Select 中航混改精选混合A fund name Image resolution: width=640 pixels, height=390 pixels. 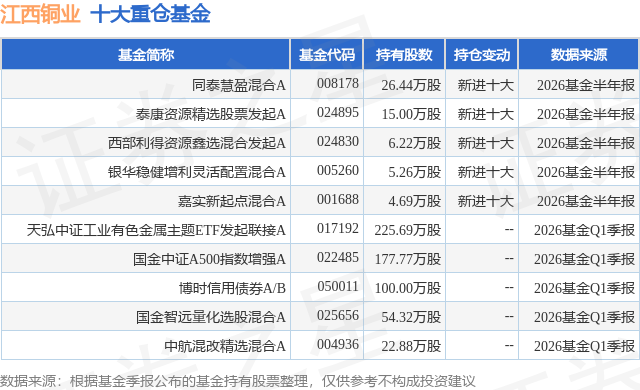pyautogui.click(x=225, y=346)
